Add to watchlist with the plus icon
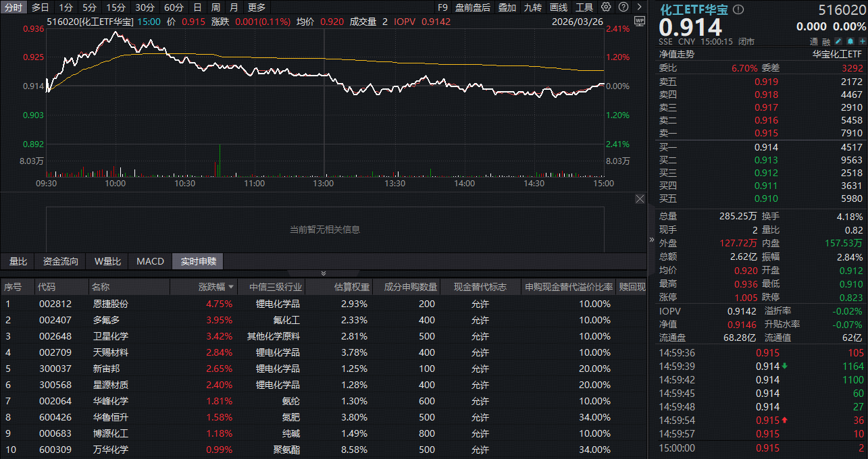 [862, 41]
